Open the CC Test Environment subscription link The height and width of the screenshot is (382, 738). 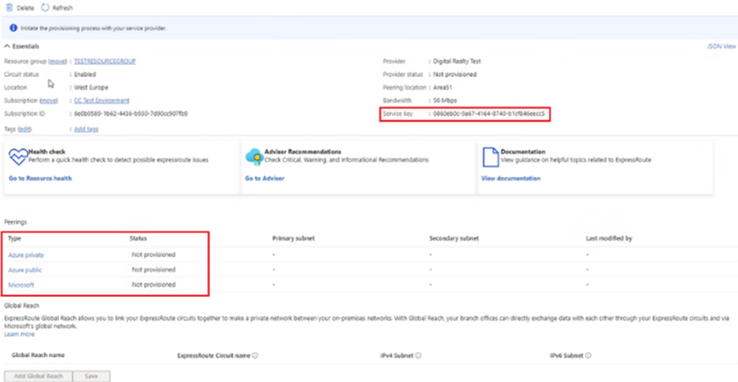click(102, 101)
